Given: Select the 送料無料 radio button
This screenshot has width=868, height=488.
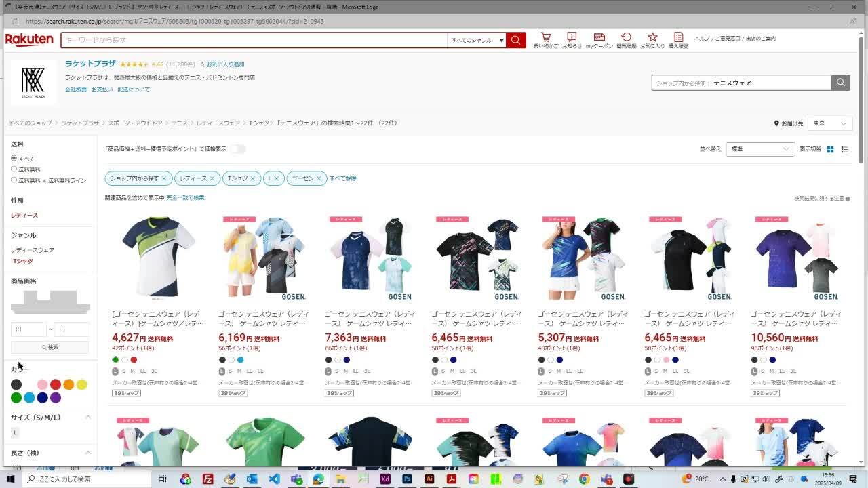Looking at the screenshot, I should click(14, 169).
